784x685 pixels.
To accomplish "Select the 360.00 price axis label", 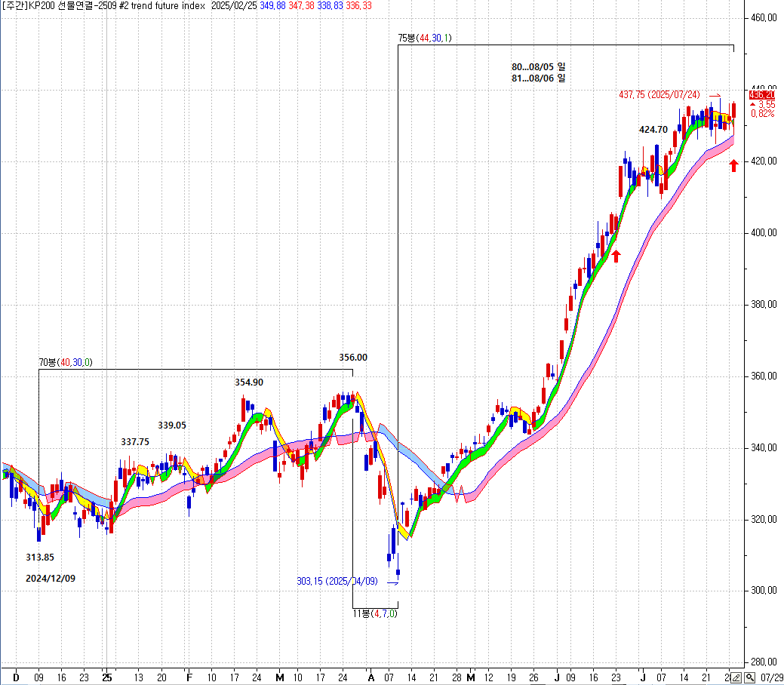I will [764, 376].
